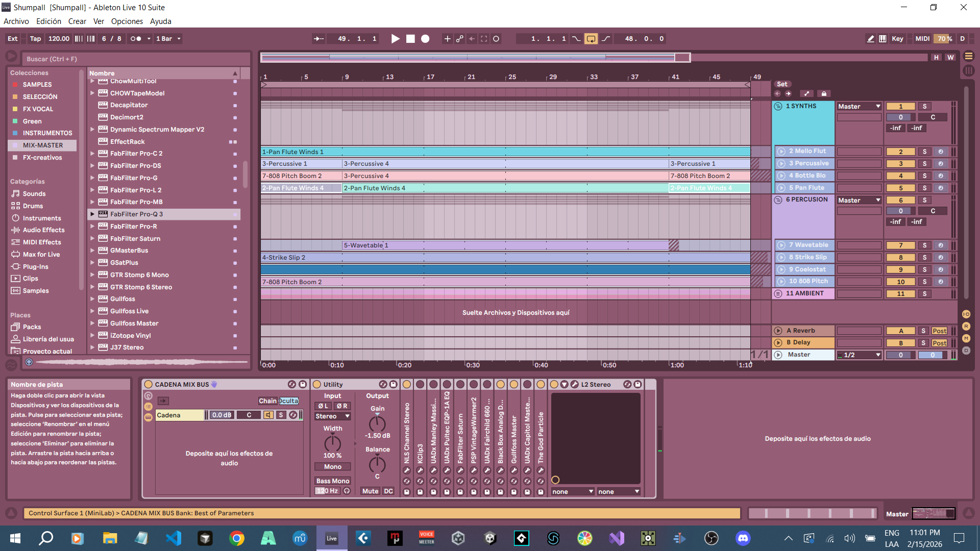Image resolution: width=980 pixels, height=551 pixels.
Task: Toggle the Follow playback arrow button
Action: pos(318,39)
